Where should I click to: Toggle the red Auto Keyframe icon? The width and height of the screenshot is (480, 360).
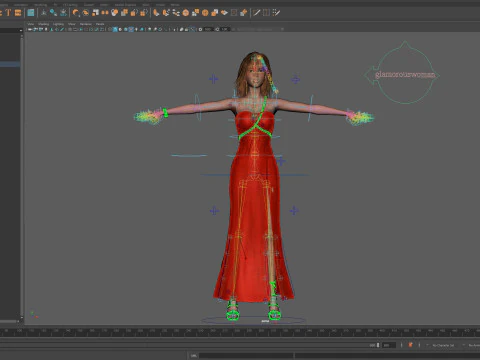pyautogui.click(x=410, y=345)
